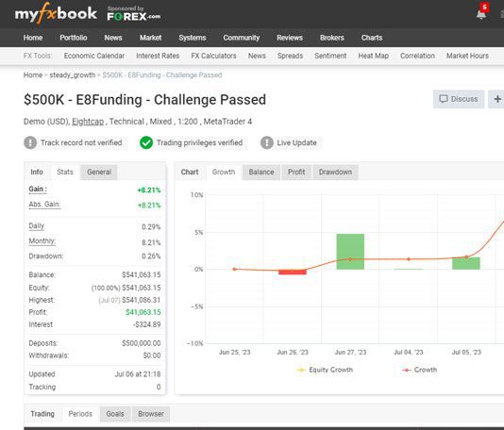Click the Updated time Jul 06 at 21:18
This screenshot has height=430, width=504.
pyautogui.click(x=138, y=374)
